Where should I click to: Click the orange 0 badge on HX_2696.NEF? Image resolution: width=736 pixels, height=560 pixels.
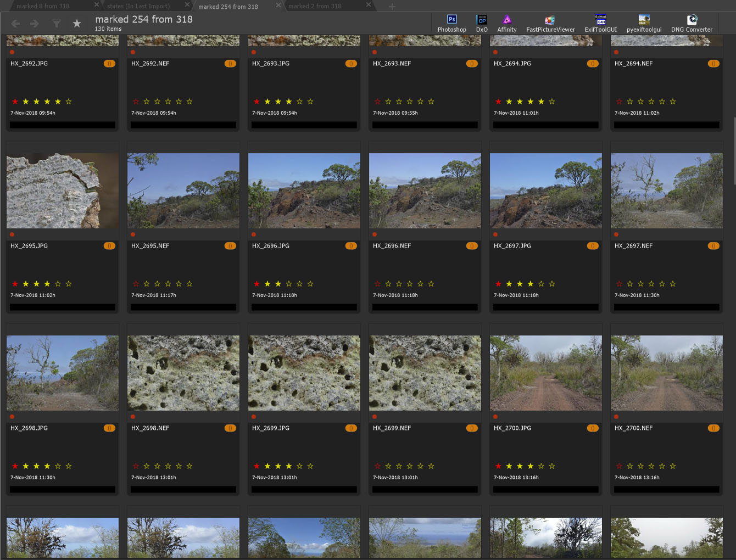coord(472,246)
